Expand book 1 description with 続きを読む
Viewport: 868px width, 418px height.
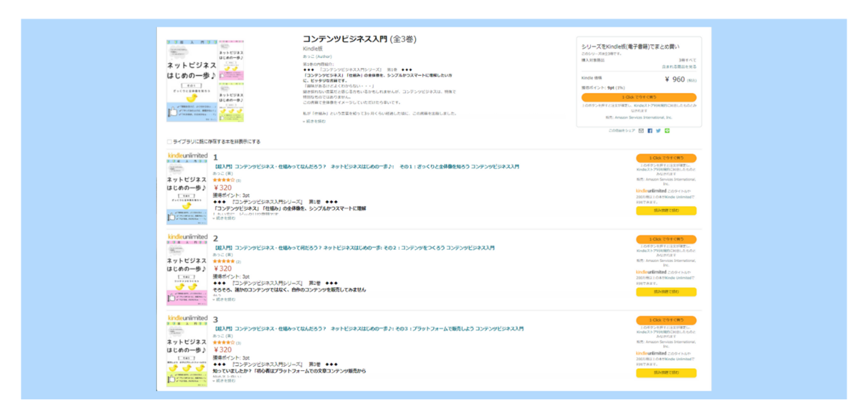(224, 218)
